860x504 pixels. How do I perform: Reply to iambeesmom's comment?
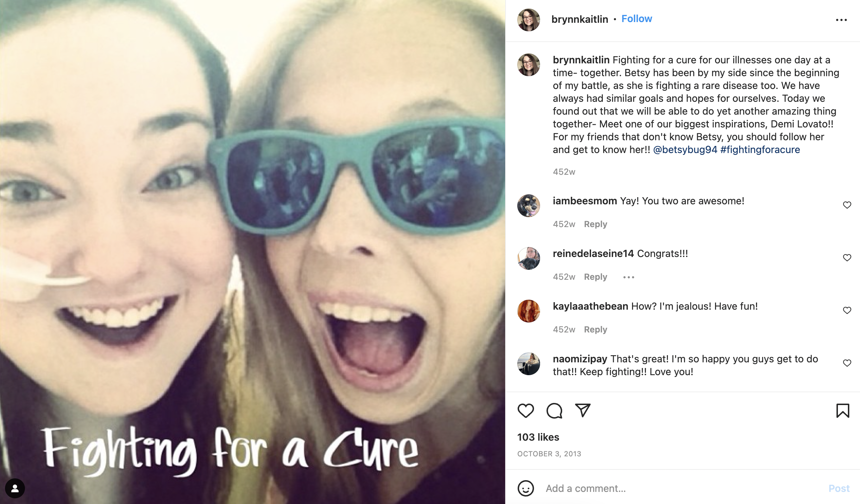(x=595, y=224)
